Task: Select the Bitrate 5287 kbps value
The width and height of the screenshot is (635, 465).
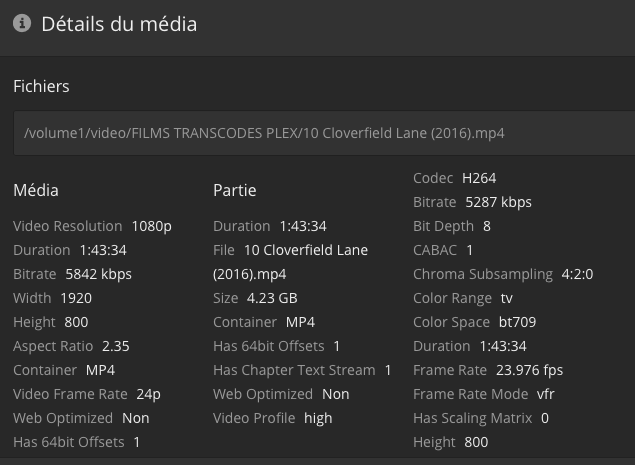Action: (x=498, y=202)
